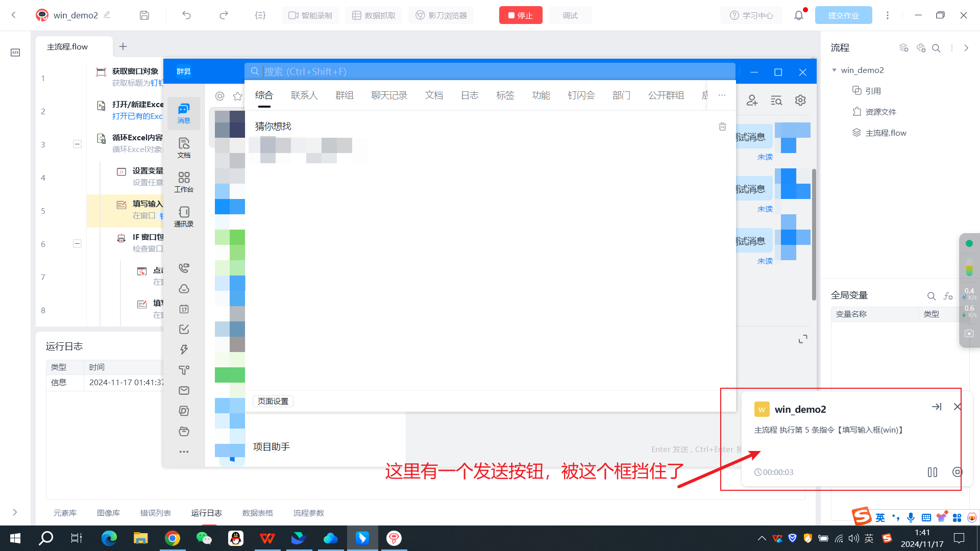The width and height of the screenshot is (980, 551).
Task: Collapse the loop block at line 3
Action: [x=77, y=144]
